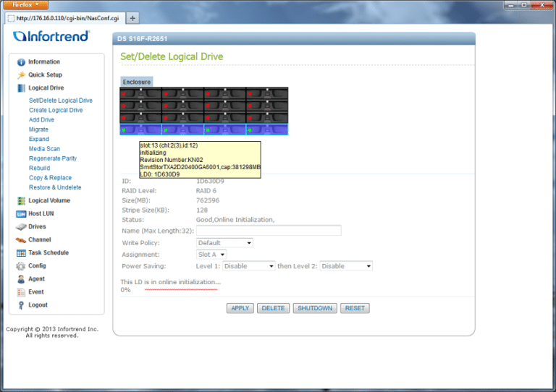Open the Restore & Undelete link
Image resolution: width=556 pixels, height=392 pixels.
(55, 187)
